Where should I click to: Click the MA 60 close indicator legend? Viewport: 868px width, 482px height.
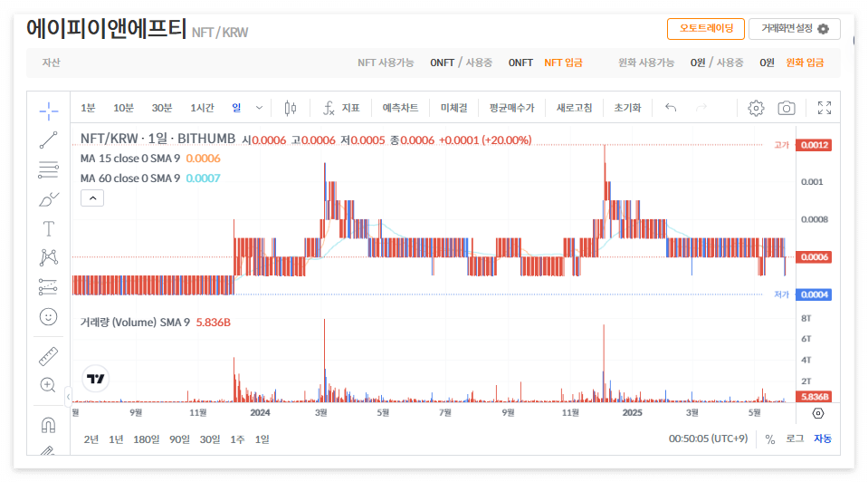pos(150,178)
